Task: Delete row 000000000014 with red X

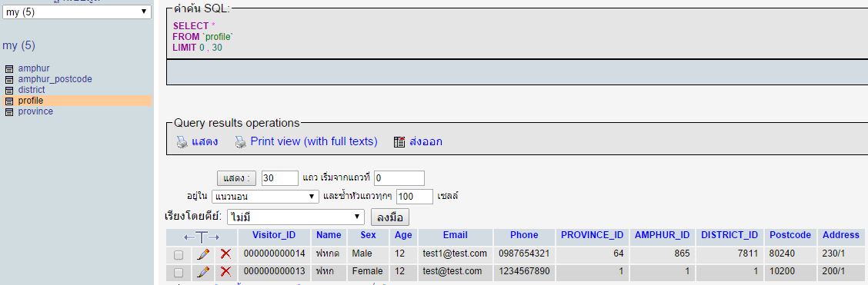Action: coord(225,254)
